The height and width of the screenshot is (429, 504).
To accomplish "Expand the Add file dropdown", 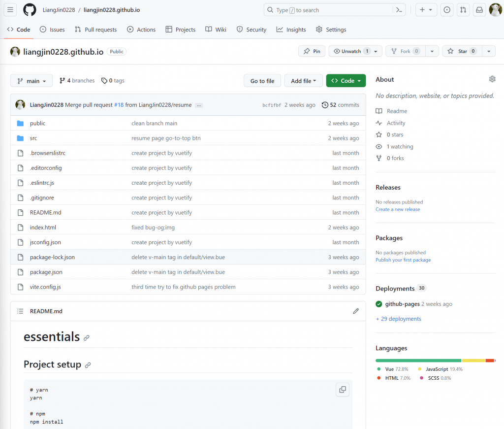I will coord(303,81).
